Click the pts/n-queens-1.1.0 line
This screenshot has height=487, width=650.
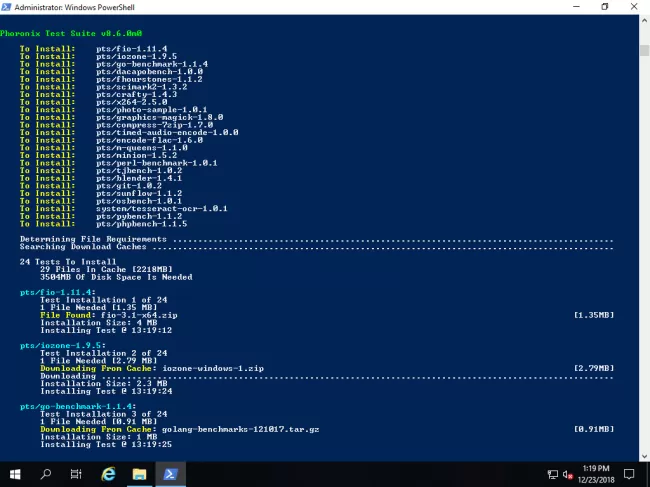[104, 148]
